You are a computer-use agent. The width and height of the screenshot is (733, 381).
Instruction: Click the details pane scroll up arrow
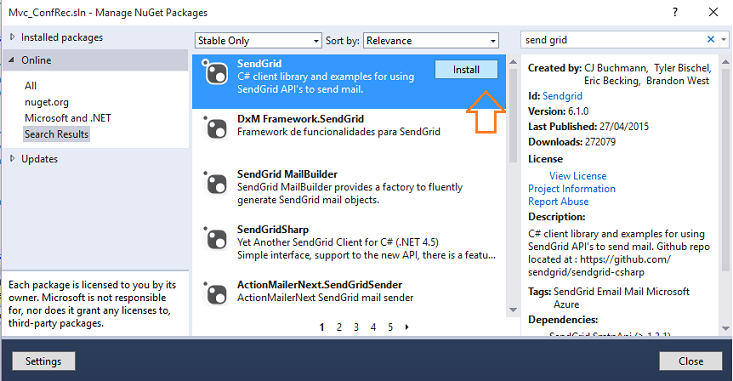(x=726, y=62)
